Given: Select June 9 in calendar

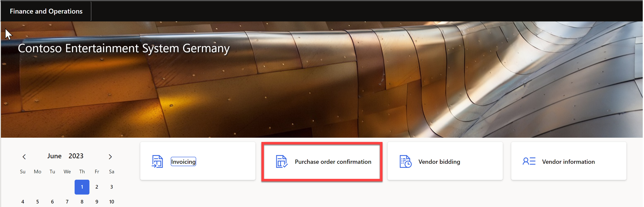Looking at the screenshot, I should coord(97,202).
